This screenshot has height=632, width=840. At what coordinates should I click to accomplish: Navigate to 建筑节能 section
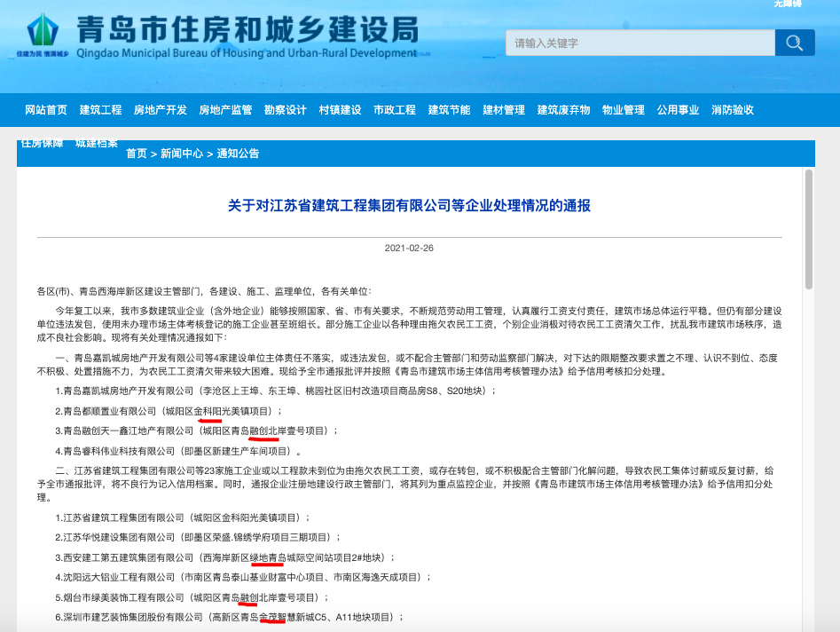450,110
